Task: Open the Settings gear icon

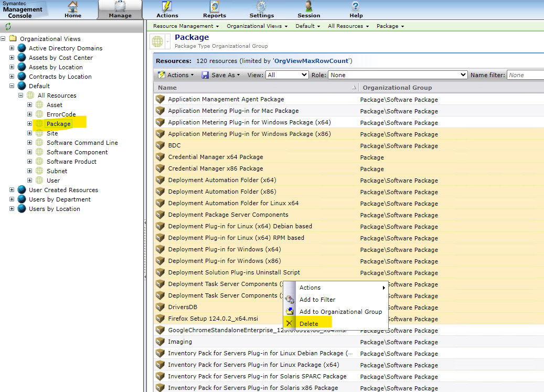Action: pyautogui.click(x=261, y=6)
